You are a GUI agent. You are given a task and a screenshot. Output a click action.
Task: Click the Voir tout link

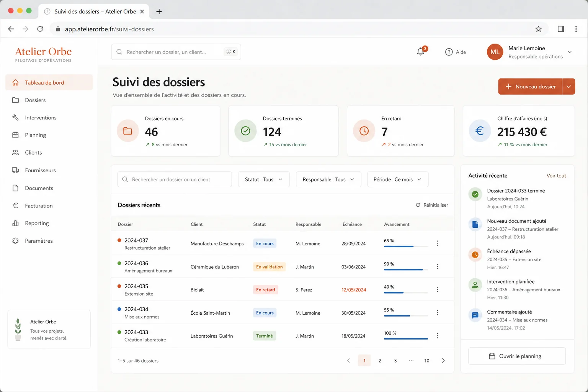pyautogui.click(x=556, y=176)
